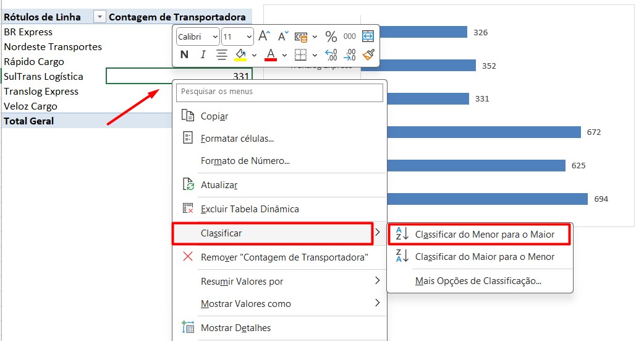644x341 pixels.
Task: Click ascending sort A-Z icon
Action: click(402, 234)
